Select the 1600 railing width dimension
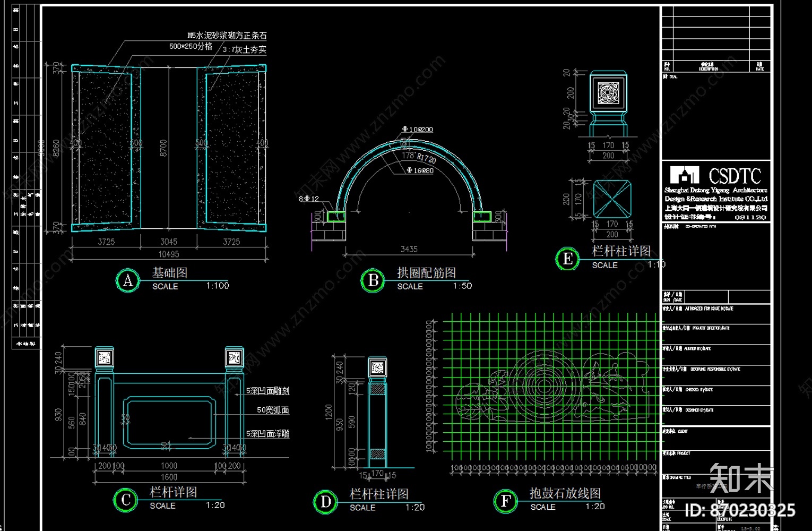The height and width of the screenshot is (531, 812). coord(169,477)
